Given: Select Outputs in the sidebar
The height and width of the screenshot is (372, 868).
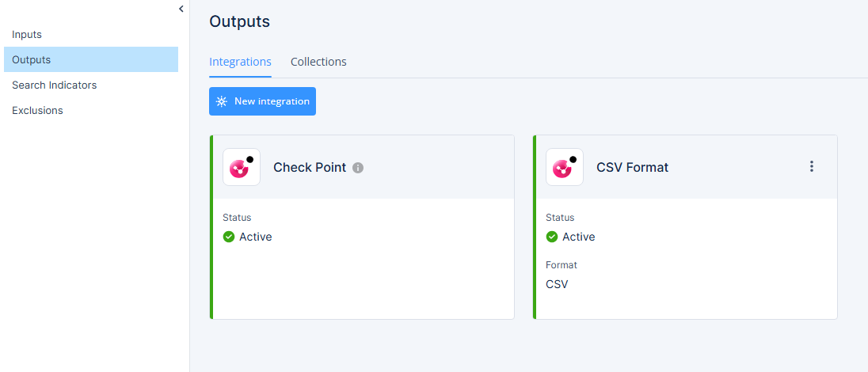Looking at the screenshot, I should [x=91, y=60].
